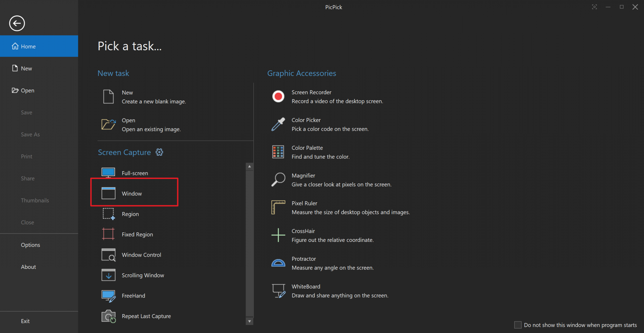Repeat the last capture

[x=146, y=316]
